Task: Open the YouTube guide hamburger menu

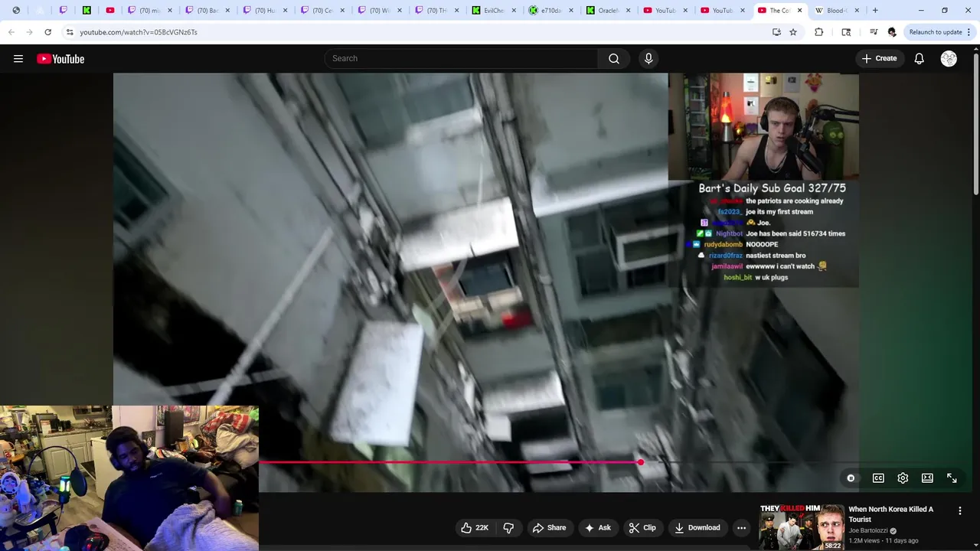Action: click(x=18, y=59)
